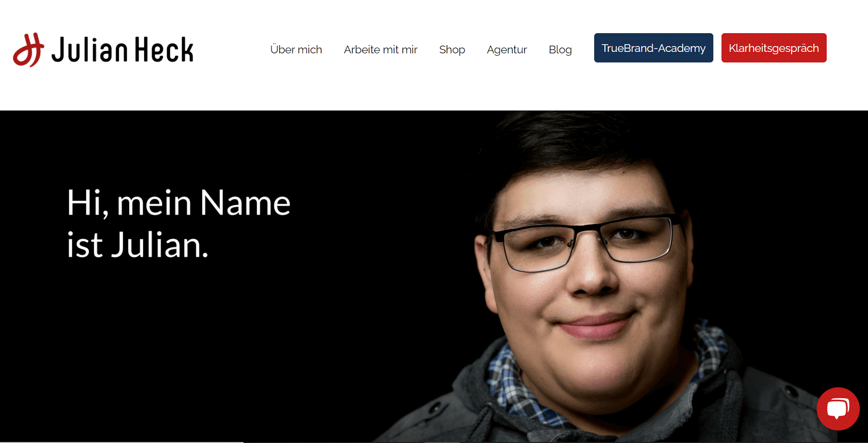Click the smiling mouth in the portrait
868x443 pixels.
coord(596,324)
